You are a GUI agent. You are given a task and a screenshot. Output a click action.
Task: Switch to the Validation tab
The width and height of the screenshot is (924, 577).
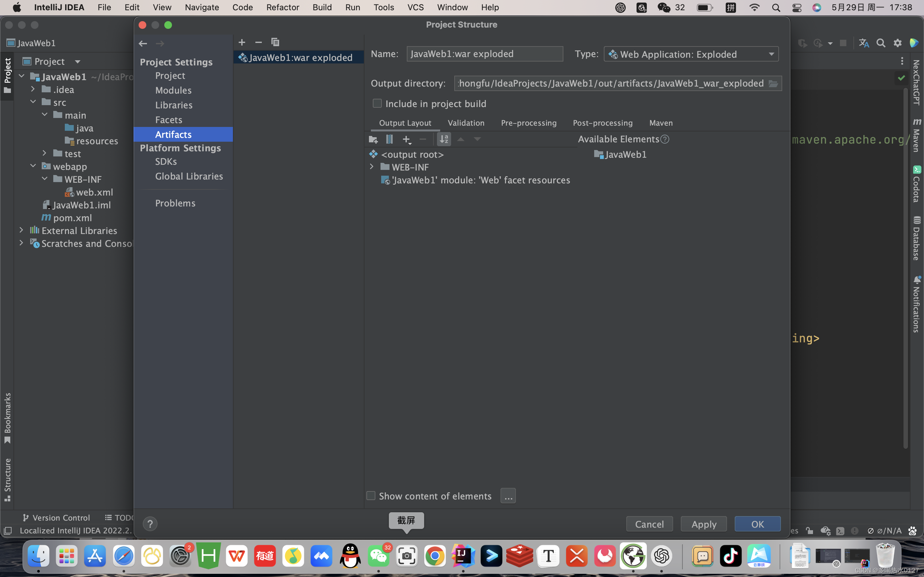pos(466,123)
